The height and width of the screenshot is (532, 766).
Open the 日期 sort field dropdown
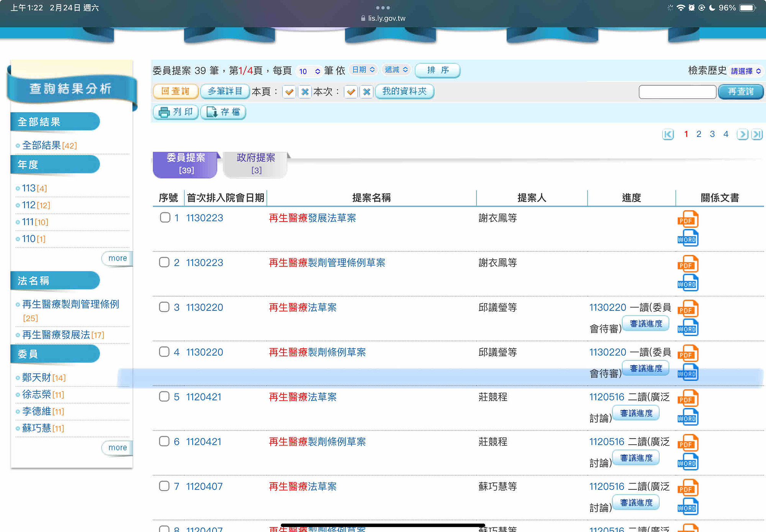pyautogui.click(x=363, y=70)
